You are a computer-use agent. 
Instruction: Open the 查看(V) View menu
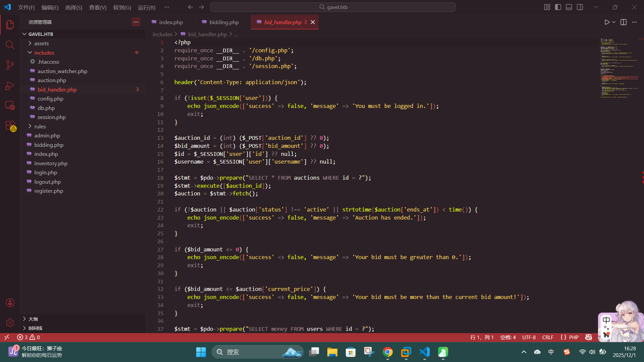click(x=98, y=7)
